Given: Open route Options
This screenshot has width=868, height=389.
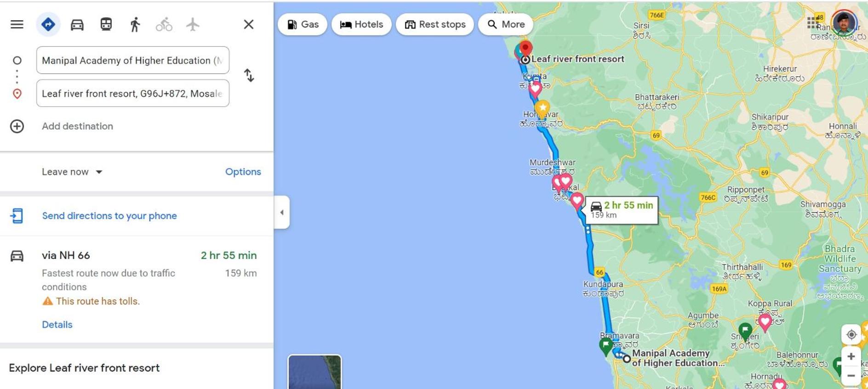Looking at the screenshot, I should [243, 172].
